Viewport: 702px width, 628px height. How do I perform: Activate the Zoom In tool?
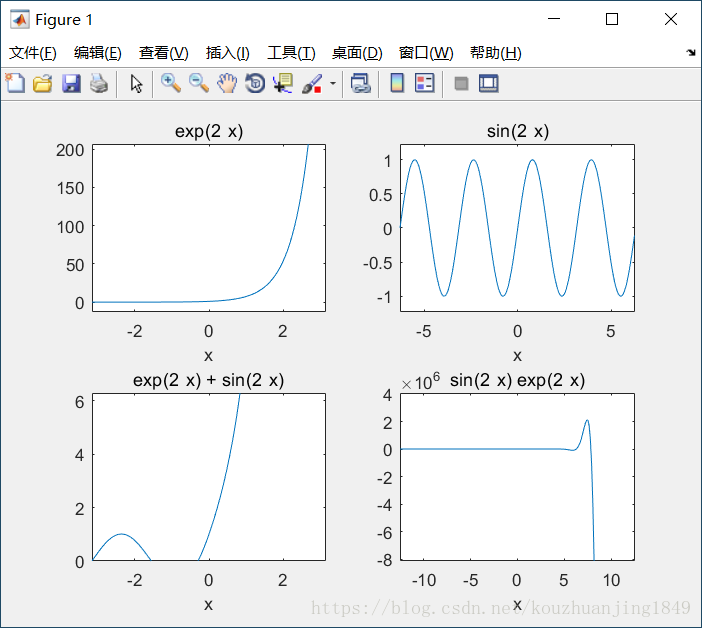click(171, 84)
